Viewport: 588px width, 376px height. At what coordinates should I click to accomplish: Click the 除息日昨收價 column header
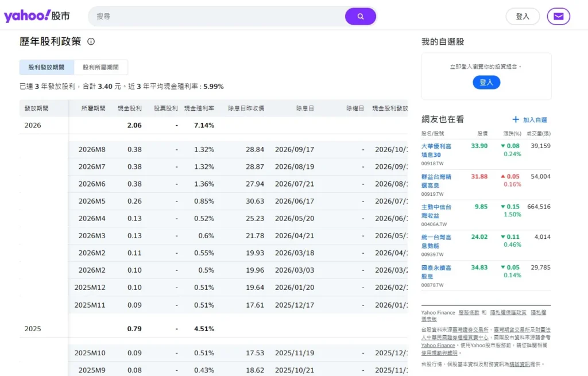(246, 108)
